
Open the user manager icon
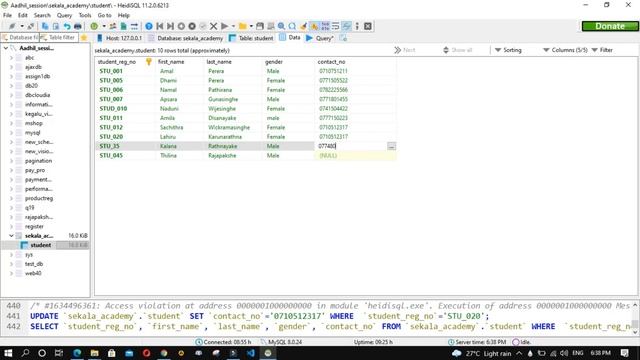coord(113,26)
